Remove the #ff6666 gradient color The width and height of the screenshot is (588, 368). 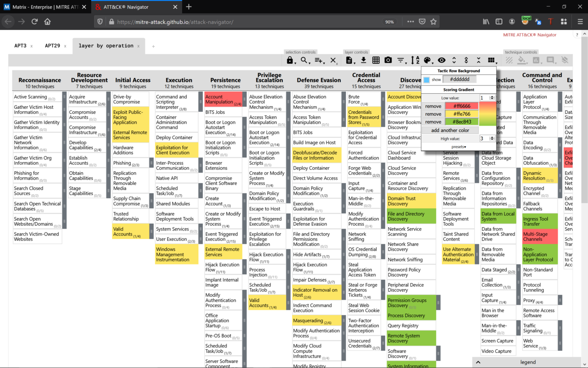pyautogui.click(x=433, y=106)
